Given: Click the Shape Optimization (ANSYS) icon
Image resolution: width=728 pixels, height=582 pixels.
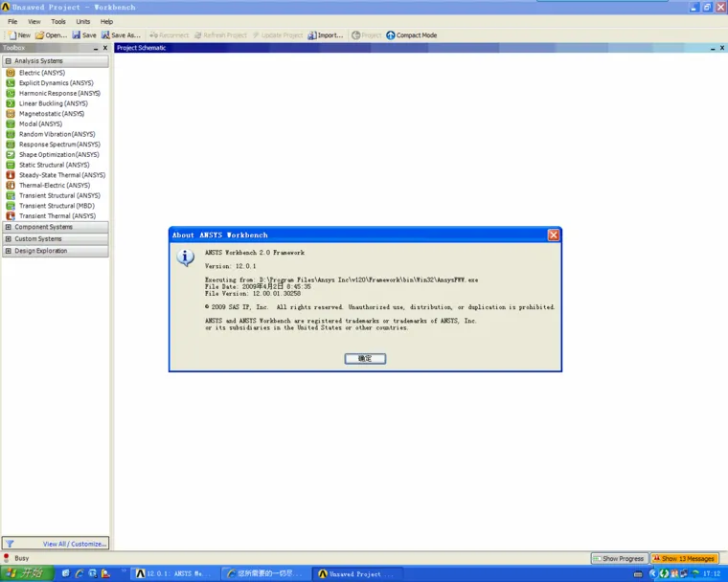Looking at the screenshot, I should [11, 154].
